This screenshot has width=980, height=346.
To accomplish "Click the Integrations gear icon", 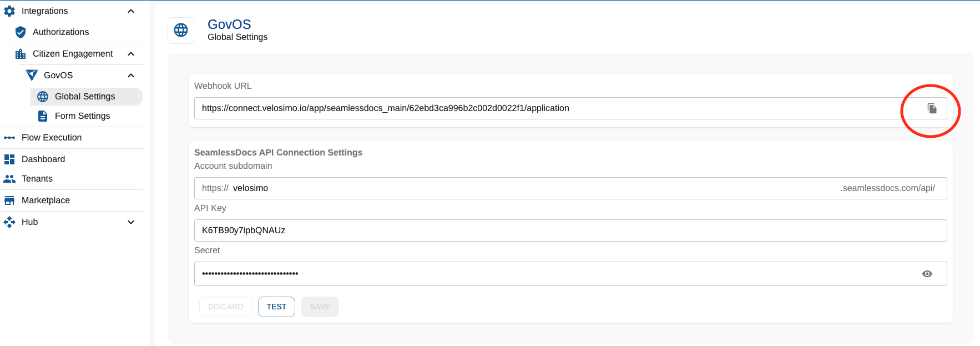I will 9,11.
